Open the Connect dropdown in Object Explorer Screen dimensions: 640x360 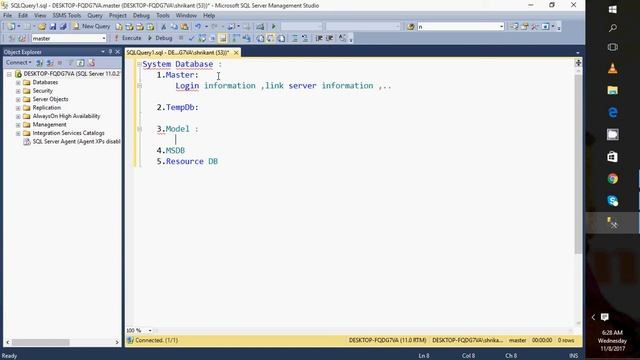pyautogui.click(x=19, y=62)
